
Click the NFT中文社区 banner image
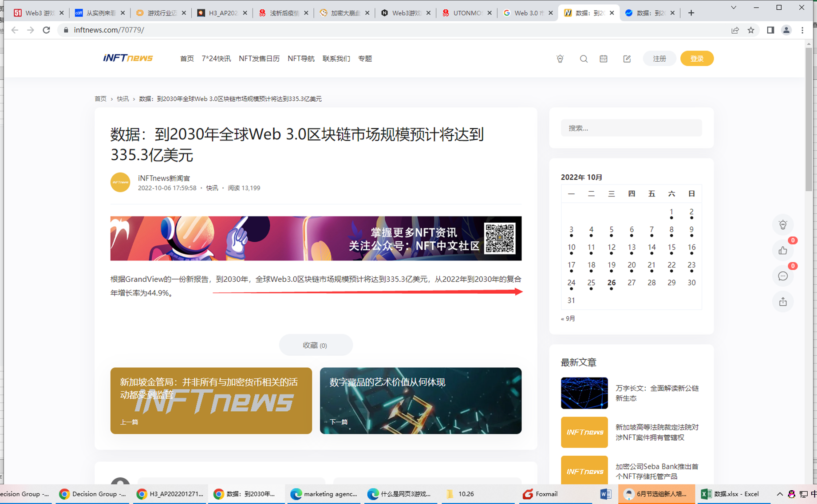coord(316,238)
